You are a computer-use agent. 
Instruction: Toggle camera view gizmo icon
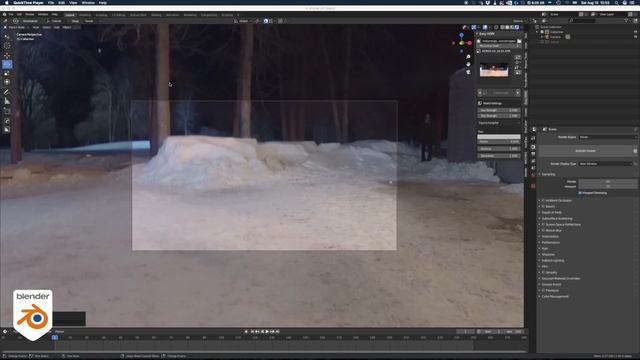coord(468,72)
